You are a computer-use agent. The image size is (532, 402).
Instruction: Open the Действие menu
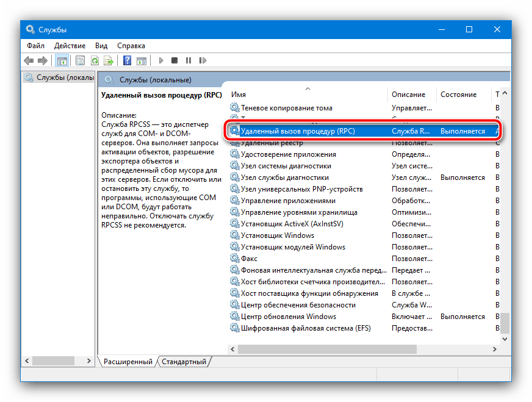coord(70,46)
